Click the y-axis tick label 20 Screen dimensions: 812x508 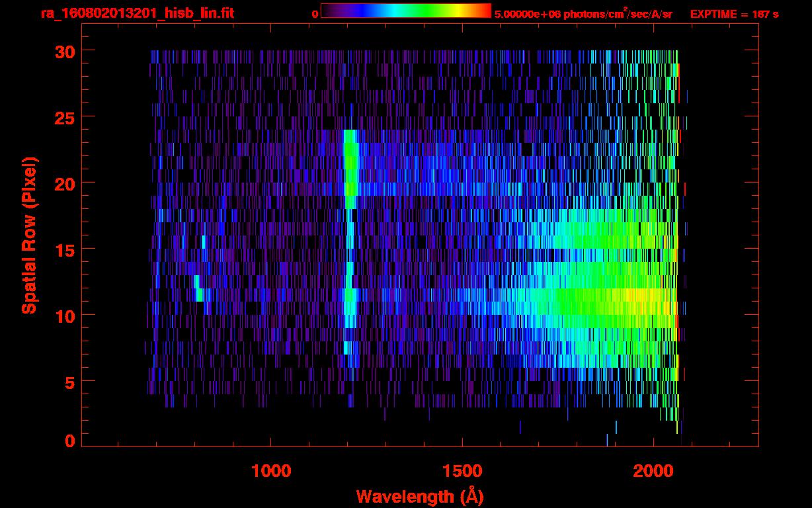(x=65, y=183)
